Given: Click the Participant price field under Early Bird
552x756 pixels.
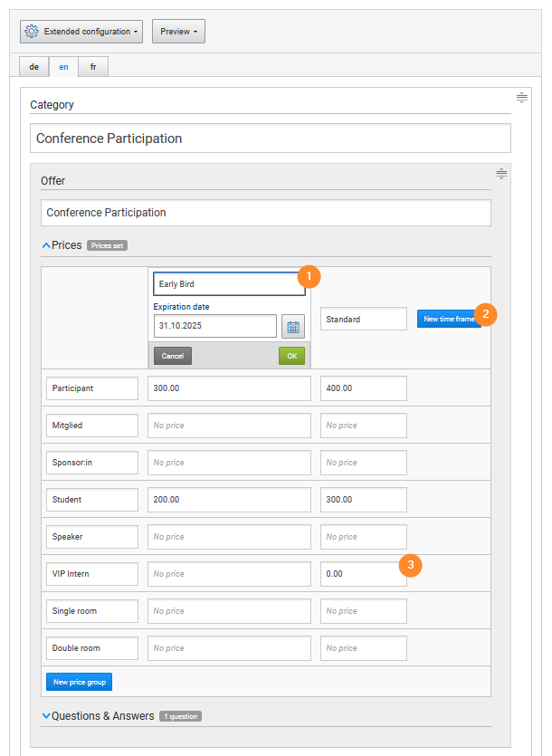Looking at the screenshot, I should coord(229,388).
